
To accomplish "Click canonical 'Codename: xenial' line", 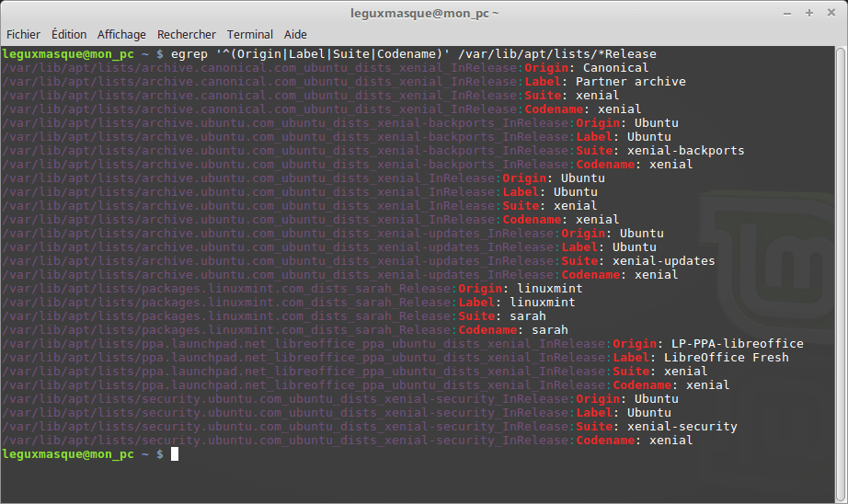I will click(x=322, y=109).
